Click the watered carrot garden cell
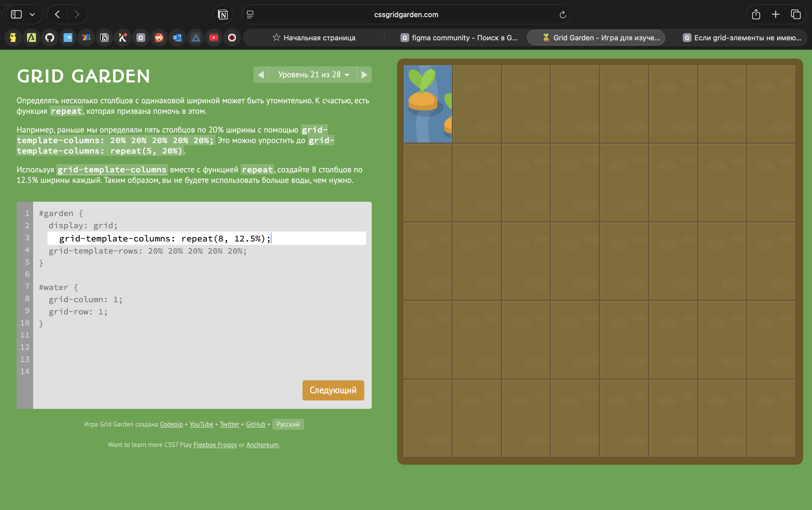Image resolution: width=812 pixels, height=510 pixels. 428,104
